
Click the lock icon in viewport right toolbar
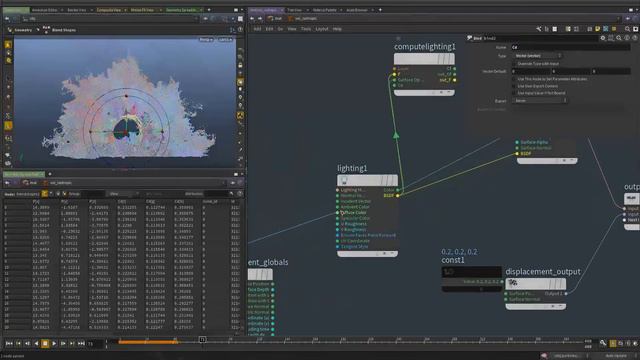point(240,65)
